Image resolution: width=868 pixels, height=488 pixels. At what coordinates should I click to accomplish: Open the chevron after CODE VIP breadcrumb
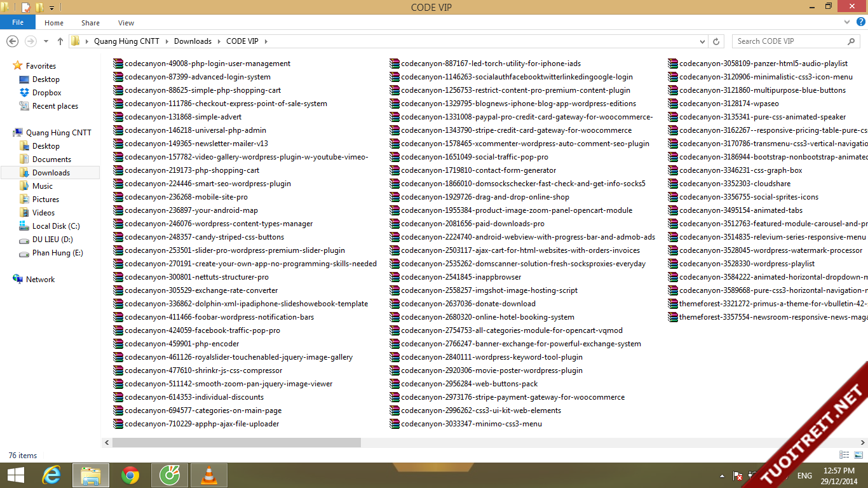(x=266, y=41)
